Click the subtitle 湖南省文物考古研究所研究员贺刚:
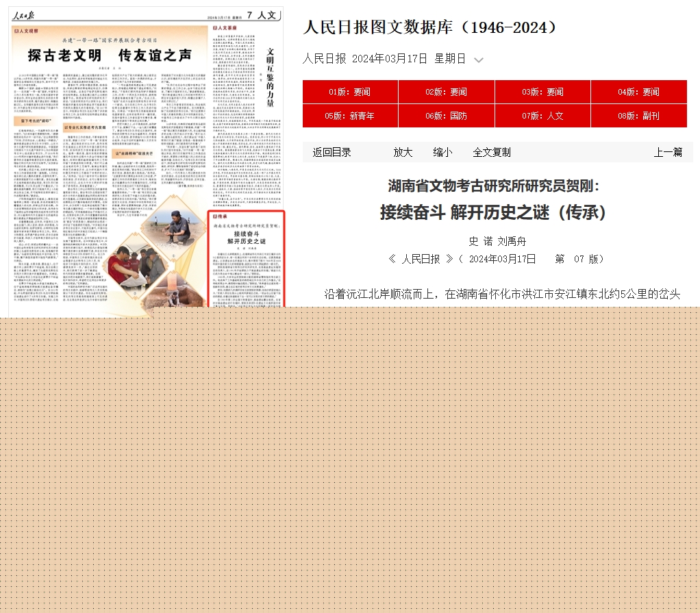Viewport: 700px width, 613px height. coord(493,186)
